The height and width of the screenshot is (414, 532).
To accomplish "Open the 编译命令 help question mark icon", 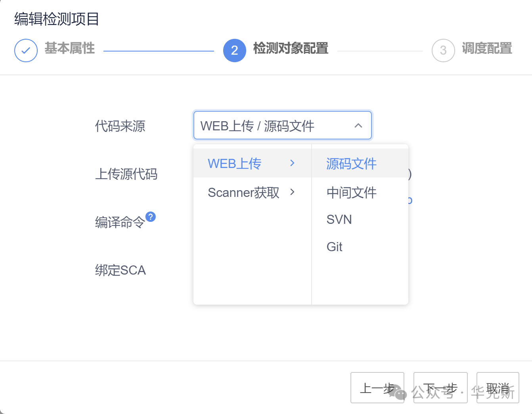I will pyautogui.click(x=151, y=217).
